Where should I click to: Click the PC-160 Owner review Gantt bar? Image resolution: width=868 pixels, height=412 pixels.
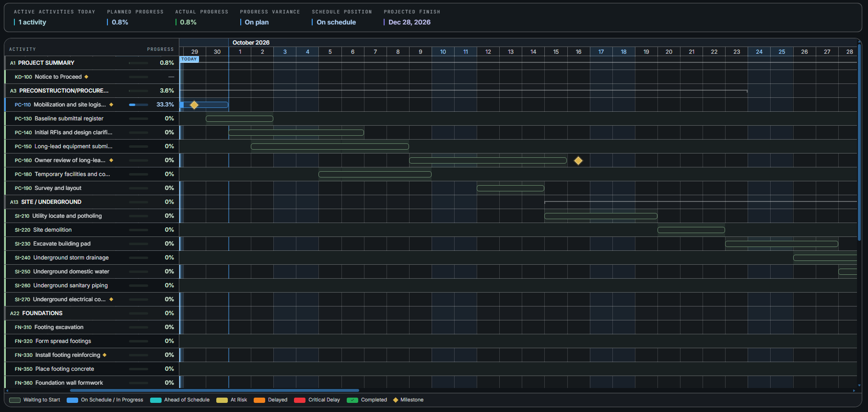click(x=488, y=161)
